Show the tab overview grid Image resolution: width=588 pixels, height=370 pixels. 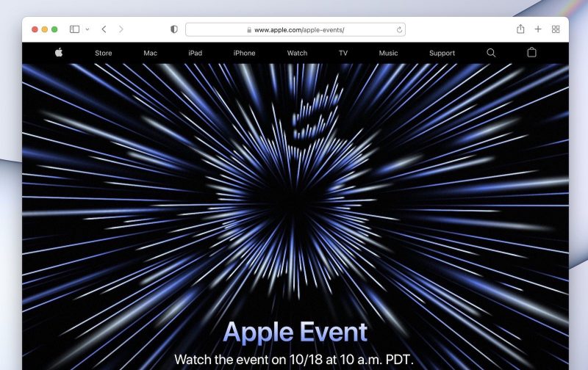point(556,29)
